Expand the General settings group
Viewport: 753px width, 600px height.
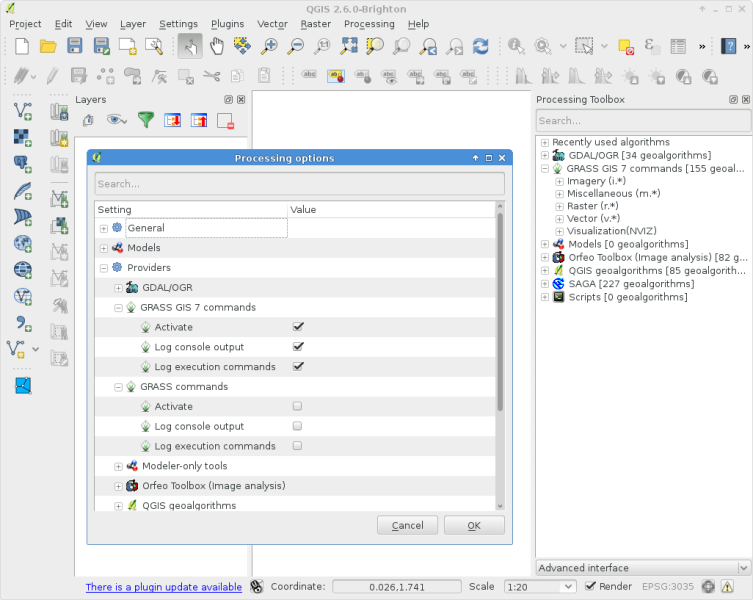(104, 229)
